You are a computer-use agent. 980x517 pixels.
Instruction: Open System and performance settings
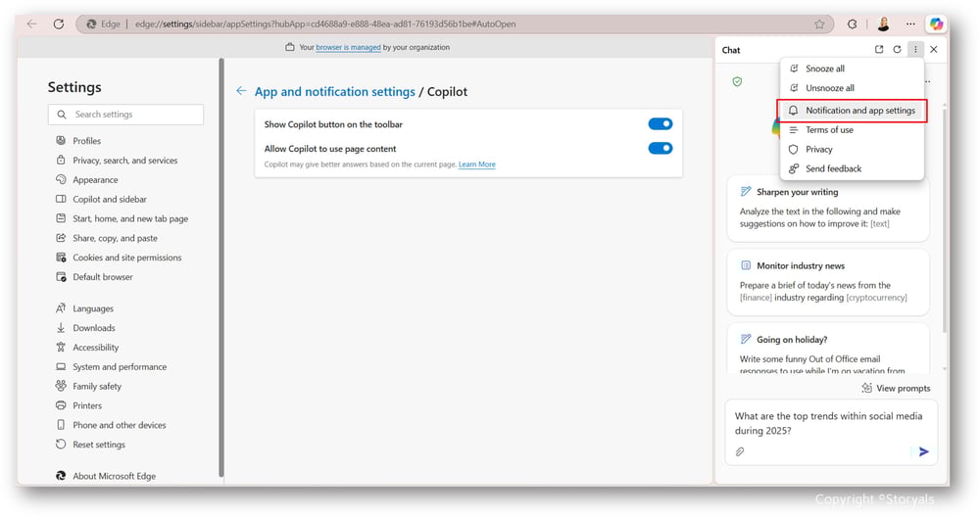click(x=112, y=366)
